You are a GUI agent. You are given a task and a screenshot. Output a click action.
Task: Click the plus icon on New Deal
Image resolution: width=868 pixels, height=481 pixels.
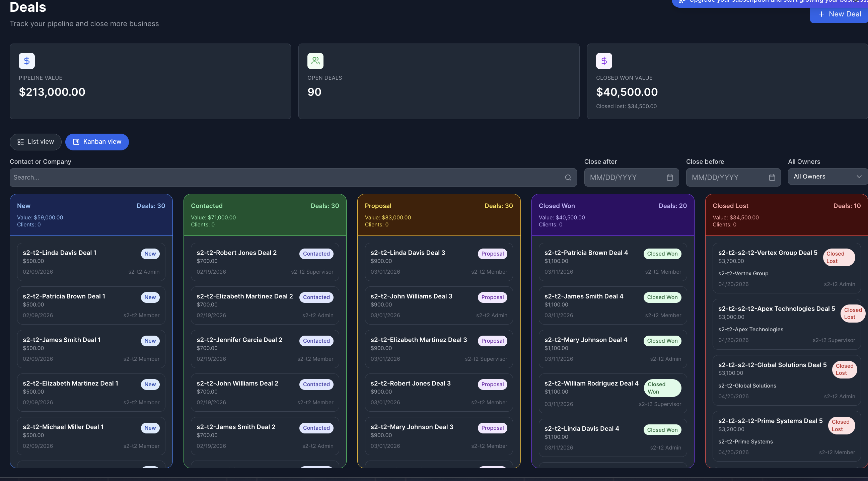click(x=821, y=14)
